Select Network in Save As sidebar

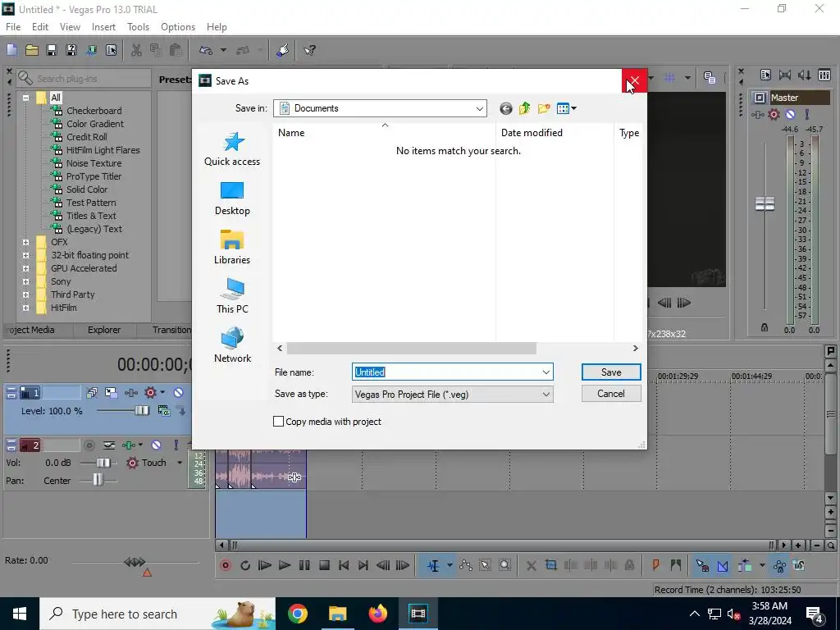[x=232, y=346]
